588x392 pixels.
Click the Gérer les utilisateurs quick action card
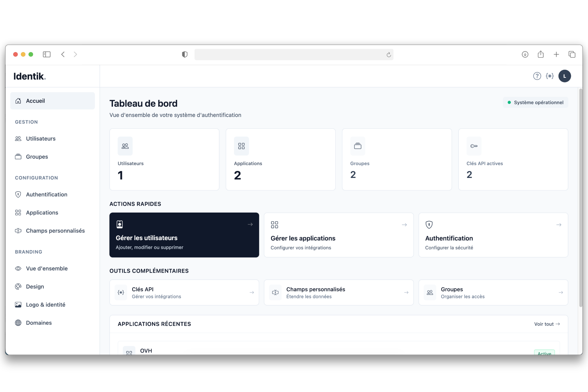(x=184, y=235)
